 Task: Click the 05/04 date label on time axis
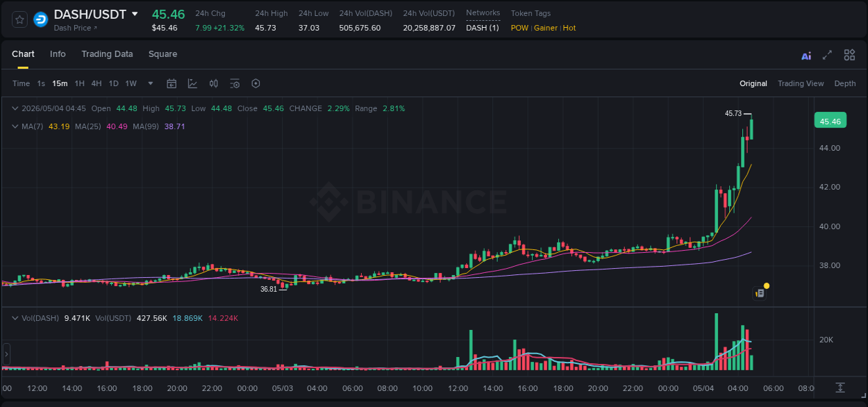[703, 388]
